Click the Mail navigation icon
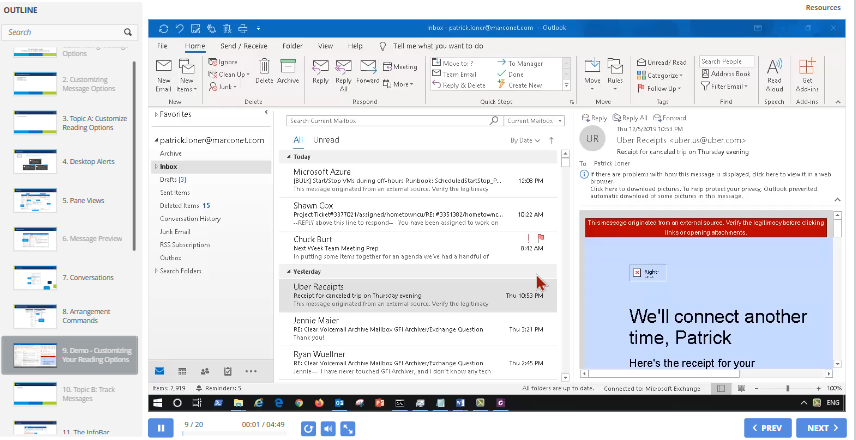 [159, 371]
